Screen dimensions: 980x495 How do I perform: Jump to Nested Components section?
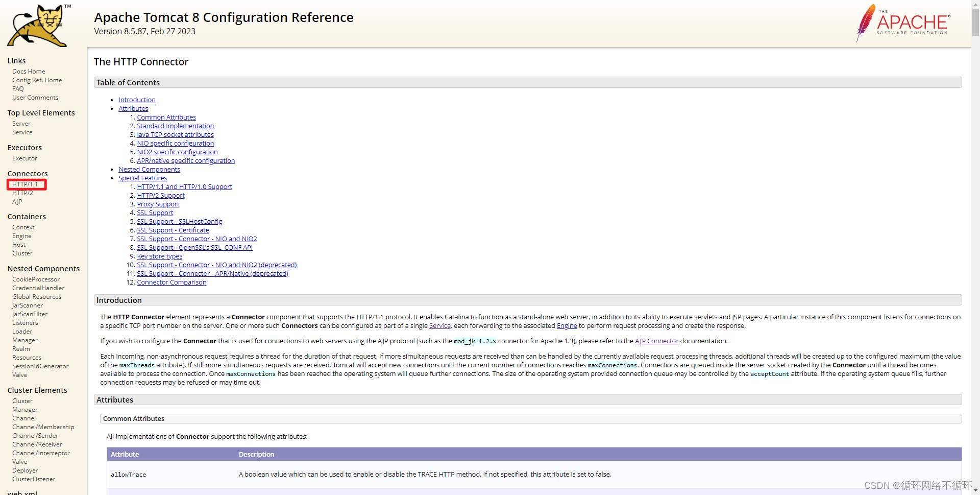pos(149,170)
